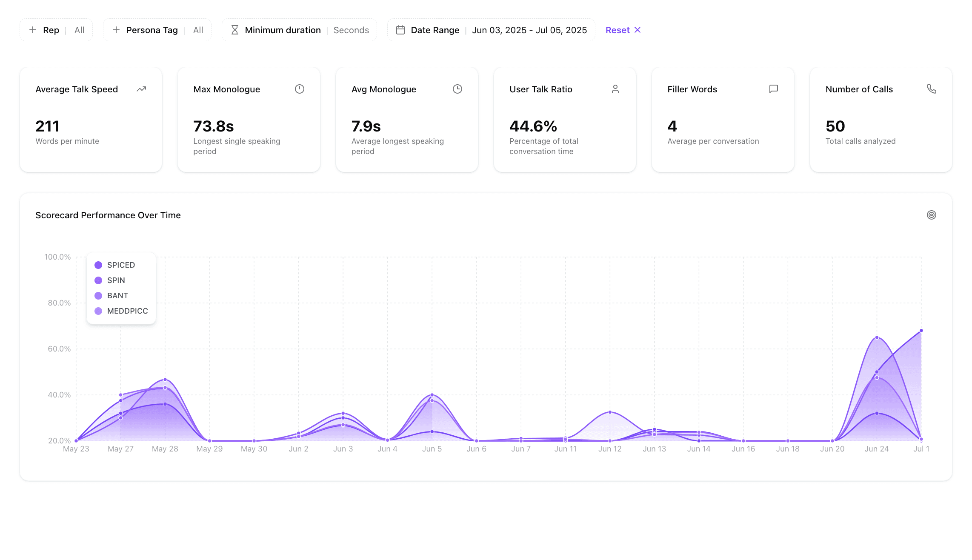
Task: Click the person icon on User Talk Ratio
Action: click(x=615, y=89)
